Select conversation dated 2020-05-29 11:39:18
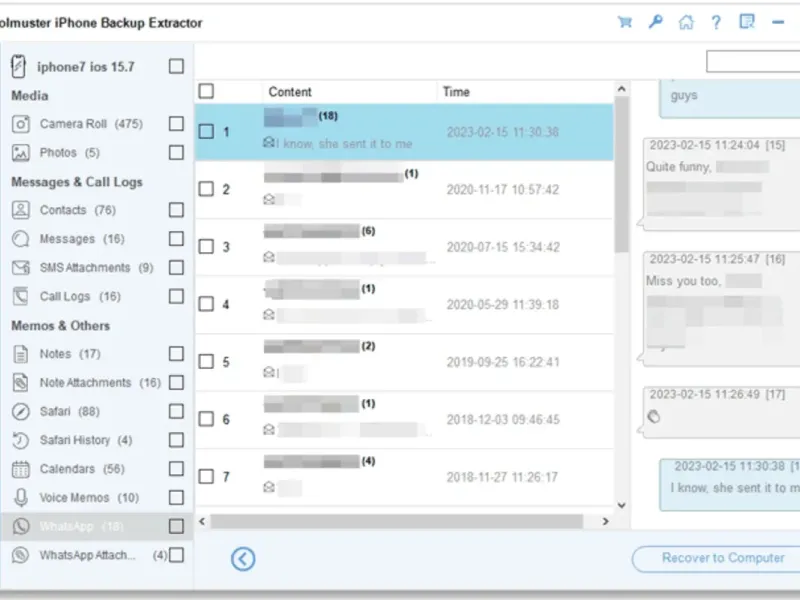 click(404, 305)
